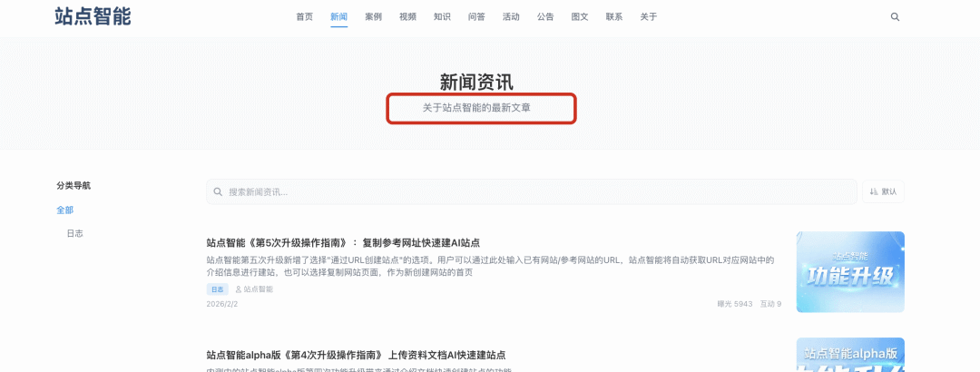The width and height of the screenshot is (980, 372).
Task: Open article 第5次升级操作指南 title
Action: tap(343, 242)
